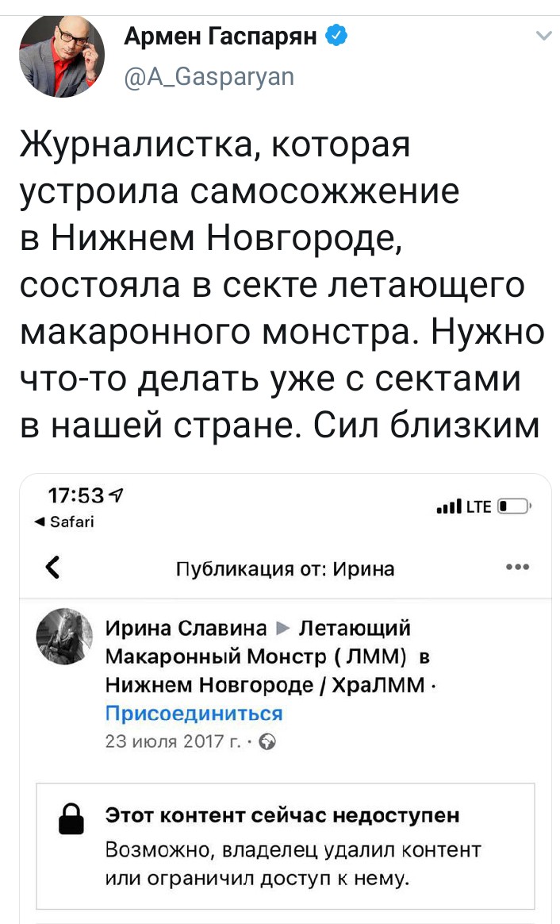Click the globe public-privacy icon
The width and height of the screenshot is (560, 924).
(x=267, y=741)
